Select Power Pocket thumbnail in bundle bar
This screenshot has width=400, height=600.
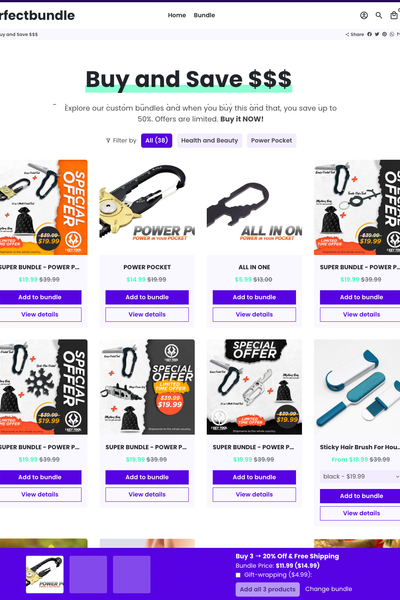tap(45, 574)
